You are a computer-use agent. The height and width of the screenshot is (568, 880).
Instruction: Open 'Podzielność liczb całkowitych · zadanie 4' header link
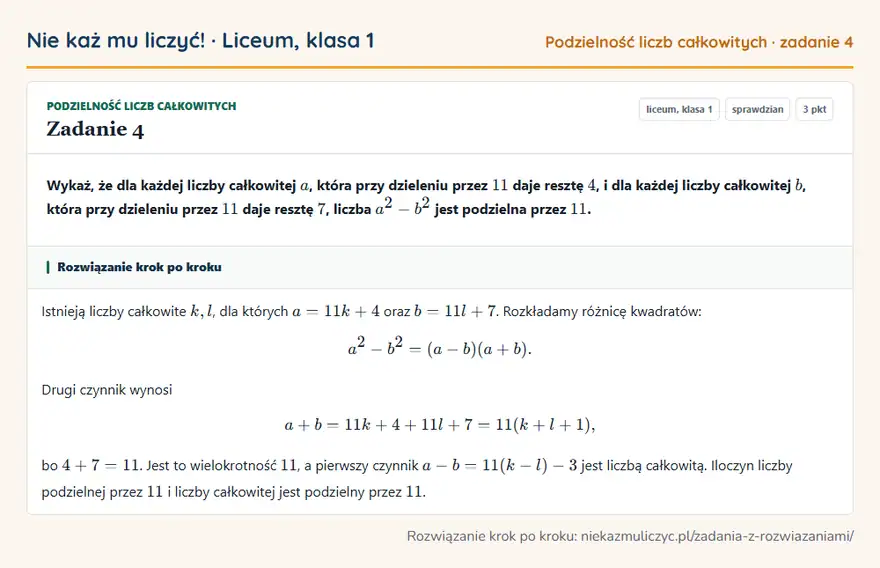[699, 42]
